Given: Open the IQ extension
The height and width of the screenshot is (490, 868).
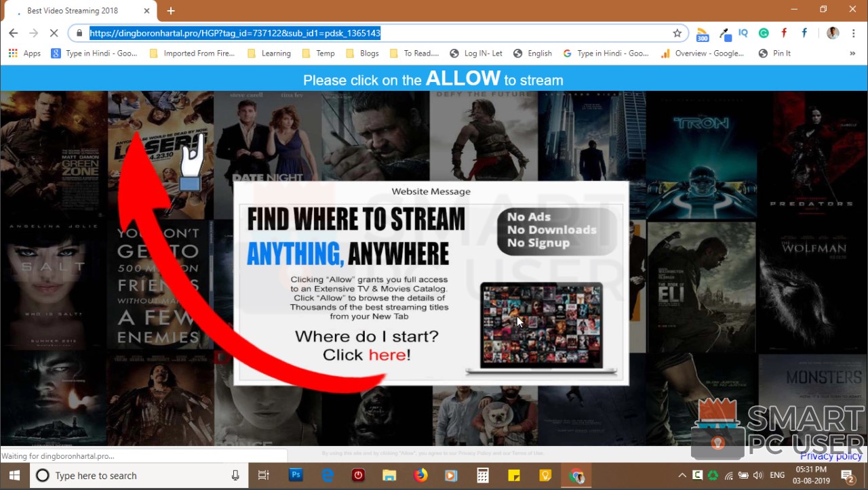Looking at the screenshot, I should point(743,33).
